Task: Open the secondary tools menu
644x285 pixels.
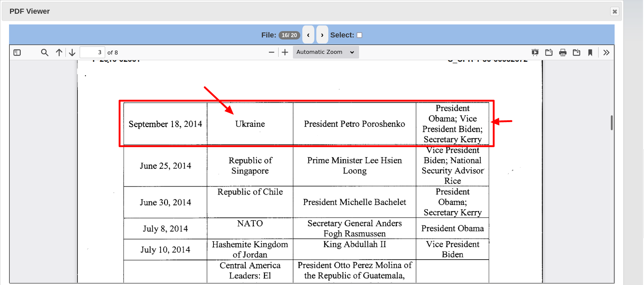Action: point(606,53)
